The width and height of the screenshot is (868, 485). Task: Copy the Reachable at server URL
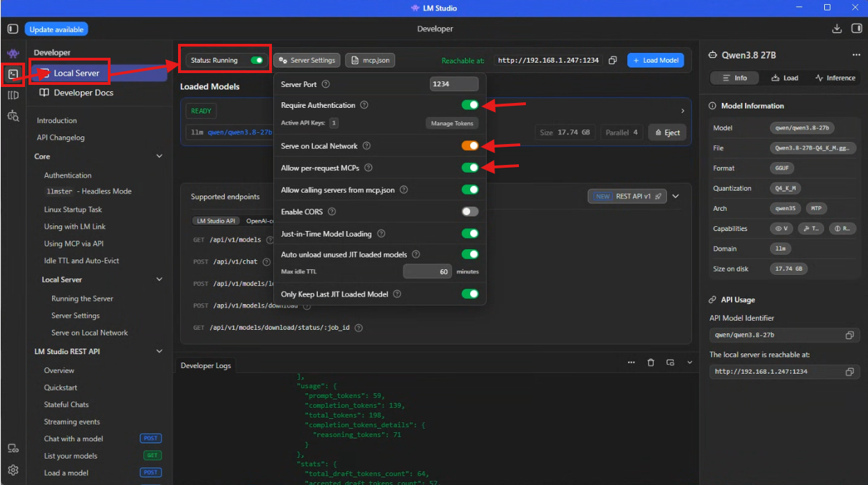pyautogui.click(x=613, y=61)
